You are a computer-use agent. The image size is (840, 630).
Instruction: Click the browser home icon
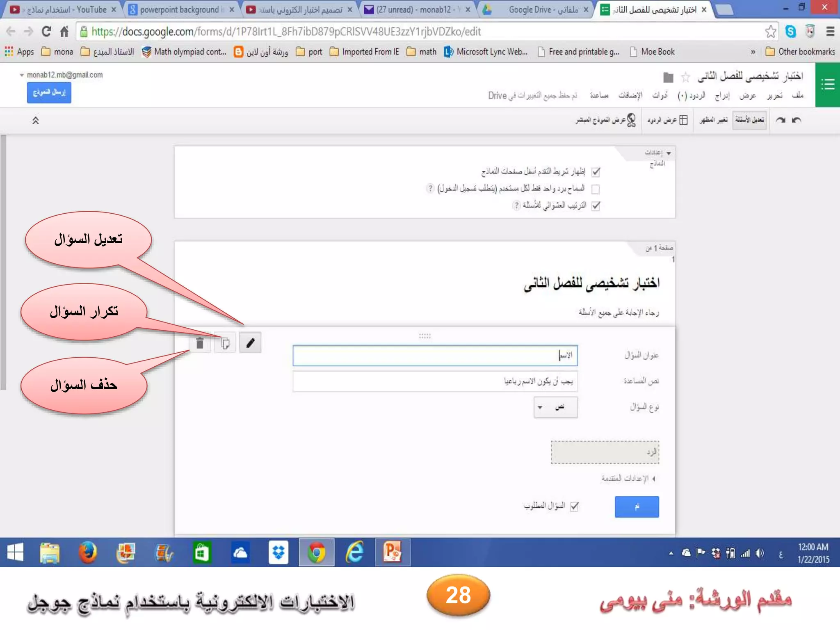coord(64,32)
